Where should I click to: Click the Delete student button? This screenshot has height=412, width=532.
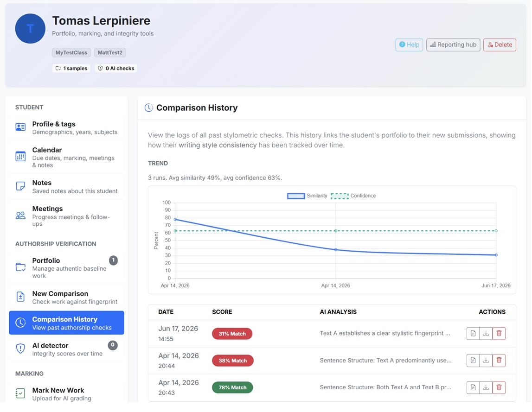(x=500, y=45)
